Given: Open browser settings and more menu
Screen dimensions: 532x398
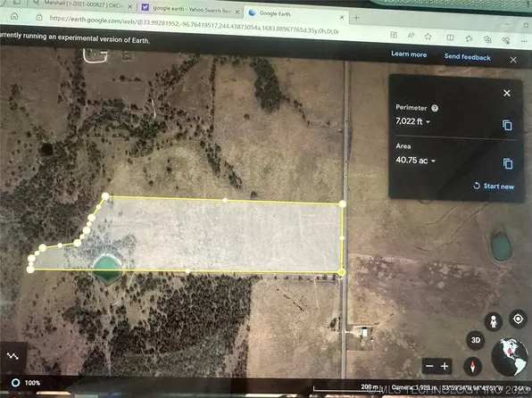Looking at the screenshot, I should (524, 41).
